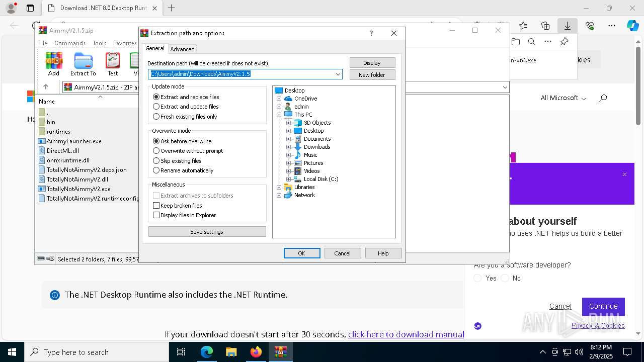The width and height of the screenshot is (644, 362).
Task: Click the Add toolbar icon in WinRAR
Action: click(54, 64)
